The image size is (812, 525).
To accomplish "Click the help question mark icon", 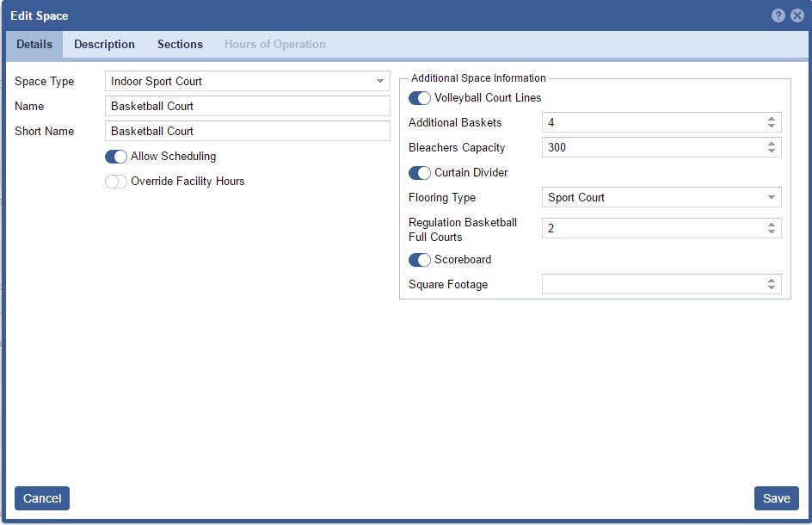I will [778, 15].
